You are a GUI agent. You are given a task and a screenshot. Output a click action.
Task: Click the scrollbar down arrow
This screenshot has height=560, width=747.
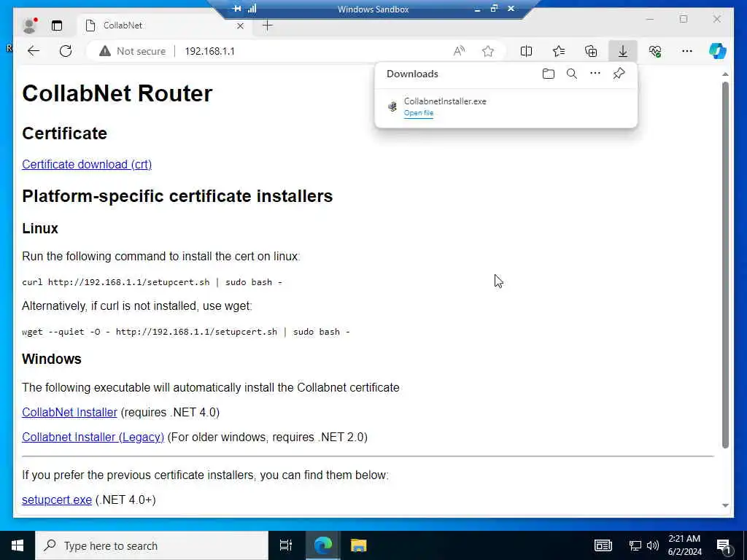[x=725, y=506]
